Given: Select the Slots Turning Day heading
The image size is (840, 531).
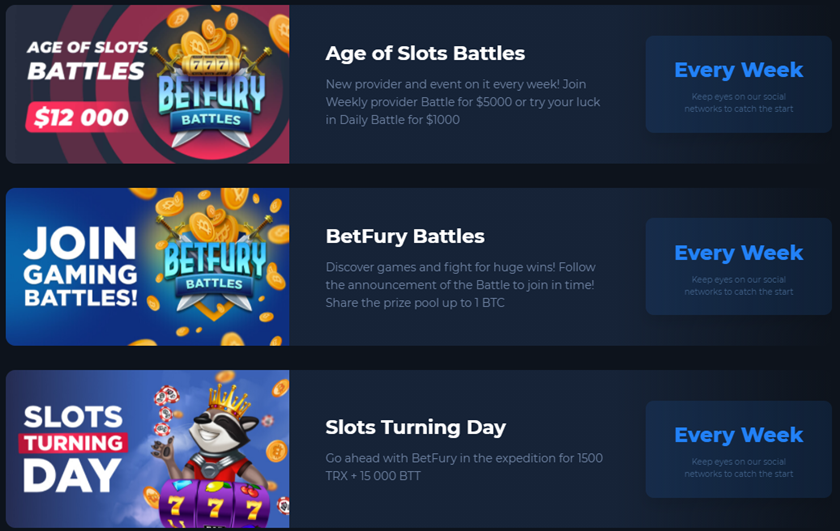Looking at the screenshot, I should tap(416, 427).
